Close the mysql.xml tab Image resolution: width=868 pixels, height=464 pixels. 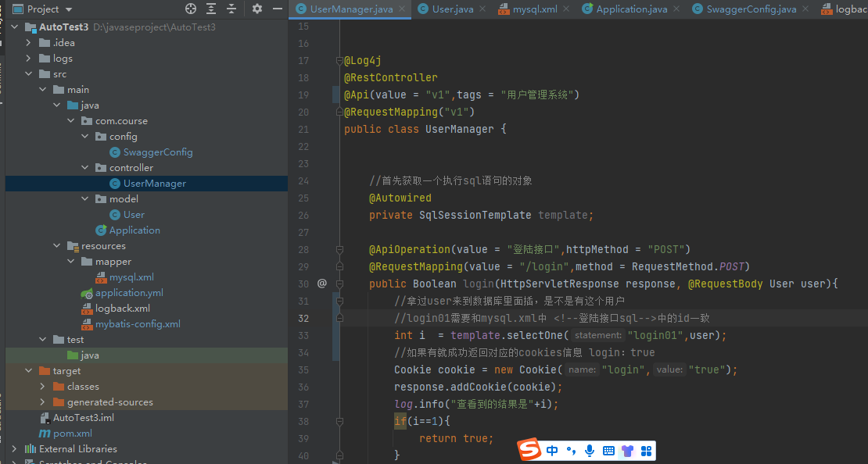tap(566, 9)
